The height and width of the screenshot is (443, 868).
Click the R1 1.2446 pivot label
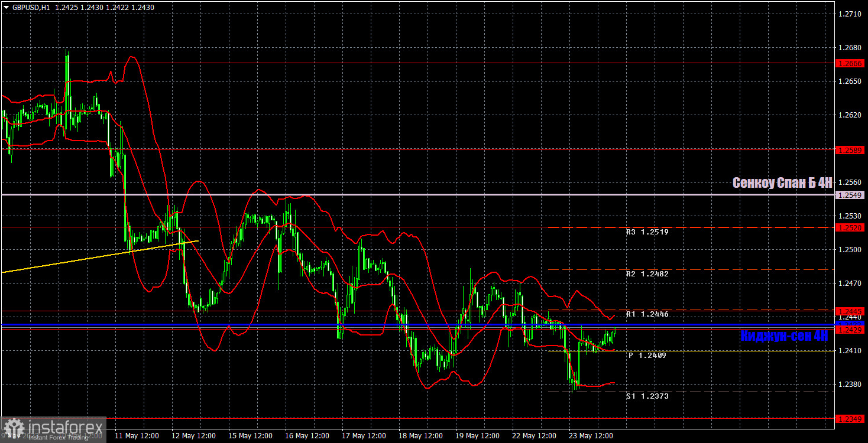(x=647, y=314)
